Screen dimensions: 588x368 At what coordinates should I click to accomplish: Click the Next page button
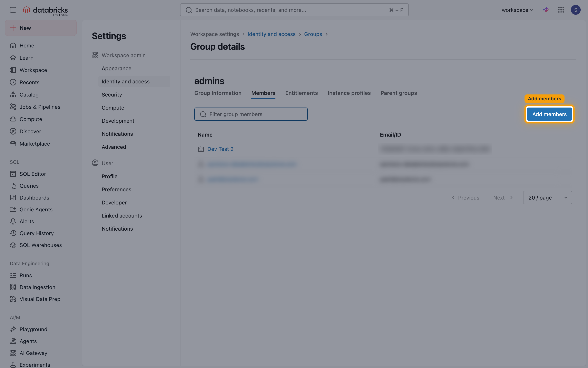tap(503, 198)
